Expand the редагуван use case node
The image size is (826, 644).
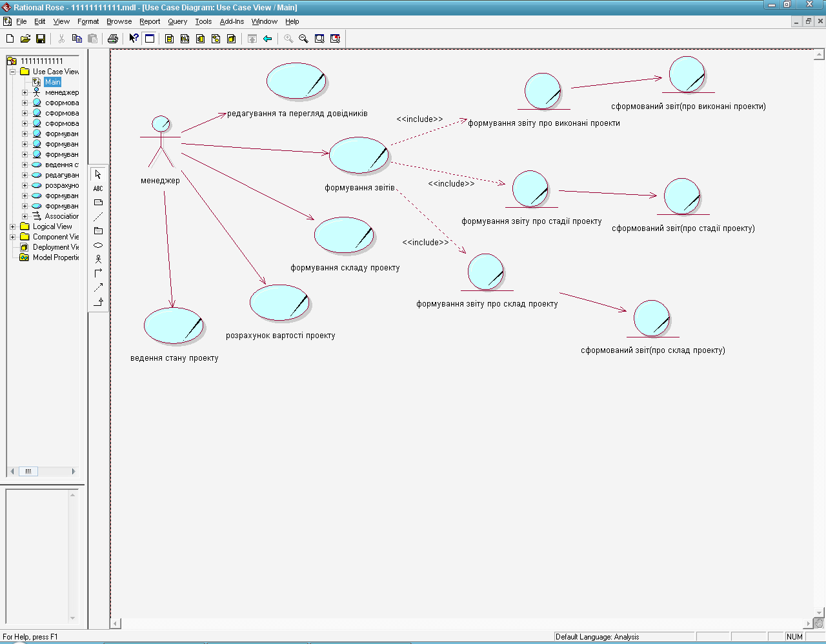(25, 175)
